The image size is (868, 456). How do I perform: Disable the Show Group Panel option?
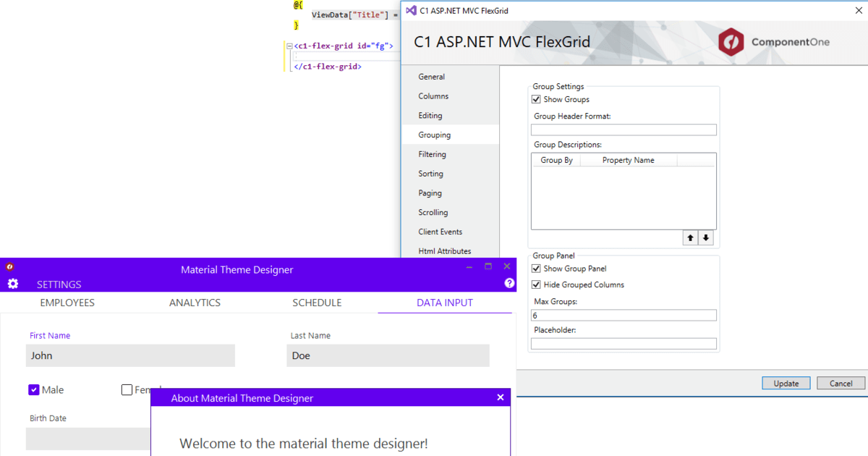point(535,269)
